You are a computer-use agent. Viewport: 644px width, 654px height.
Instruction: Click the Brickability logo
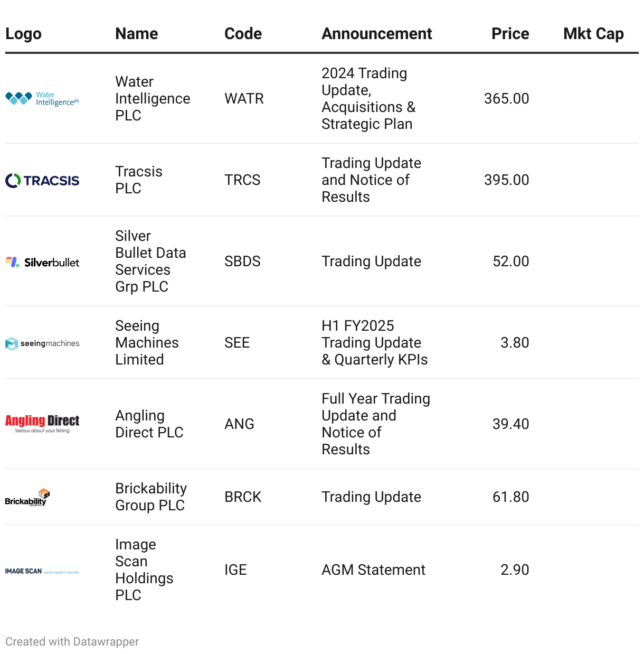click(27, 497)
